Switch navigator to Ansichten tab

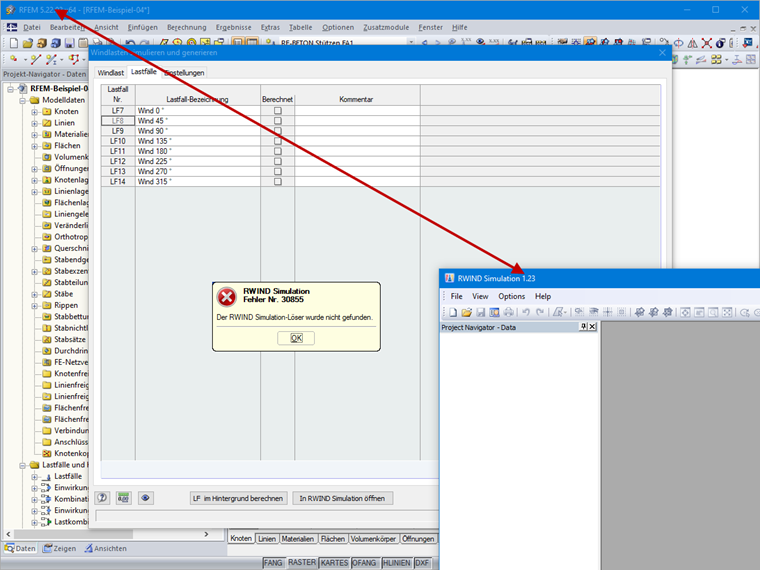[x=106, y=548]
